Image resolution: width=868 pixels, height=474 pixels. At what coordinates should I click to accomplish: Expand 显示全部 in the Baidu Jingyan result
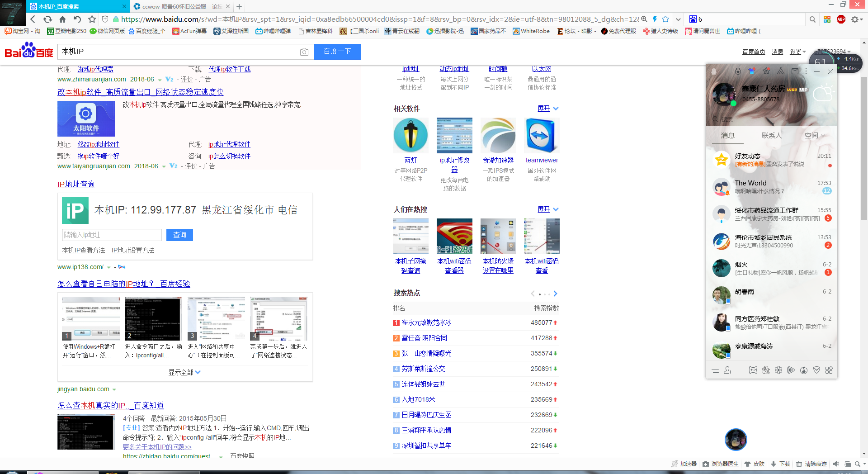[184, 372]
